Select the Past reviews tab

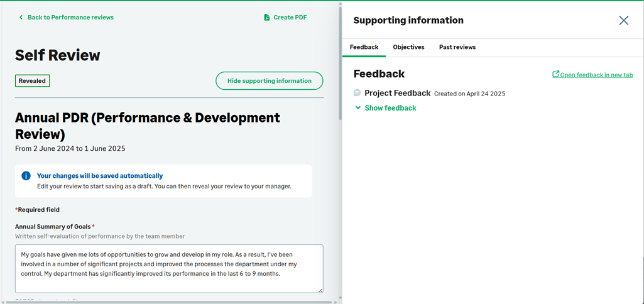457,47
